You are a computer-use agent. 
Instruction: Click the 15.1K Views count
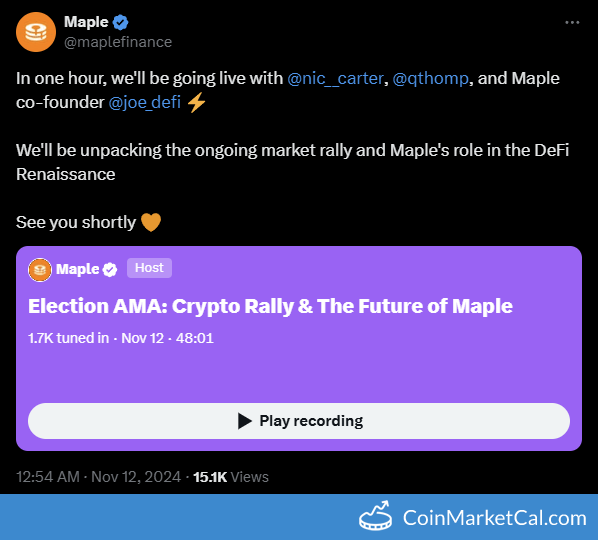pyautogui.click(x=231, y=477)
